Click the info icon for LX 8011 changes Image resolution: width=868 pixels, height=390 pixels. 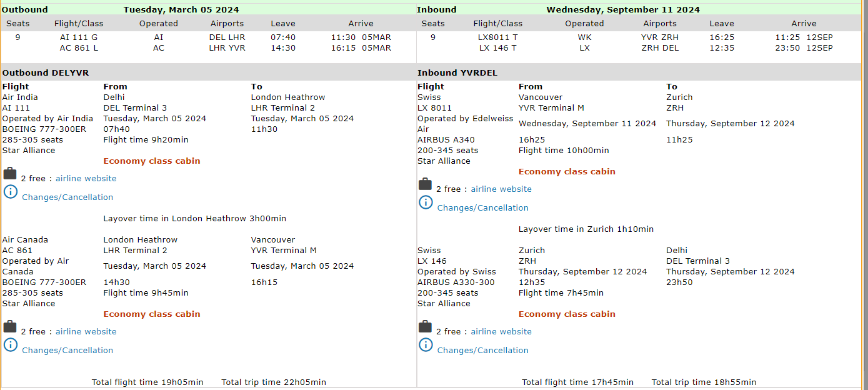[x=426, y=202]
